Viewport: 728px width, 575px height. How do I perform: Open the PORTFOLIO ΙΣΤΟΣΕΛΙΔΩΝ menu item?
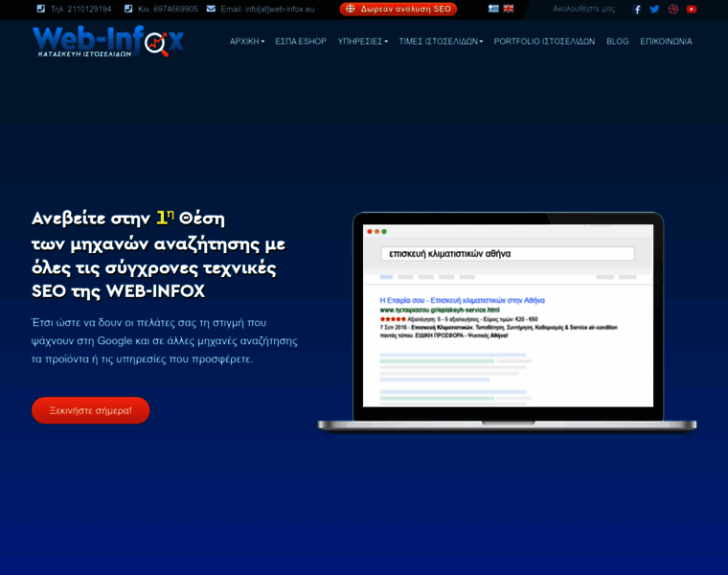pos(544,41)
